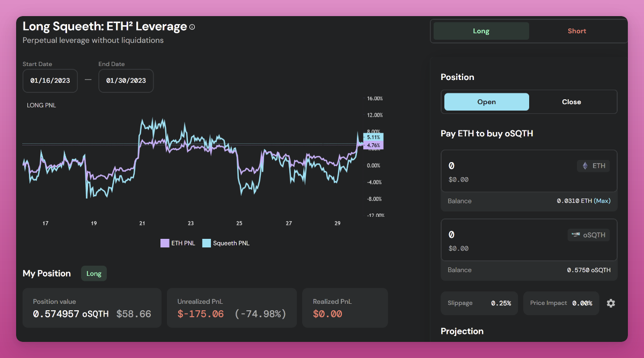Edit the End Date field

pos(126,81)
